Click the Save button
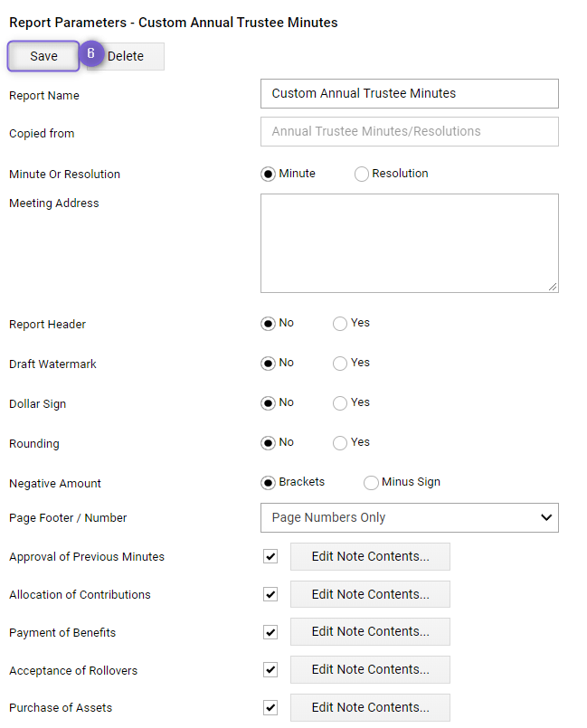This screenshot has height=728, width=587. click(43, 56)
